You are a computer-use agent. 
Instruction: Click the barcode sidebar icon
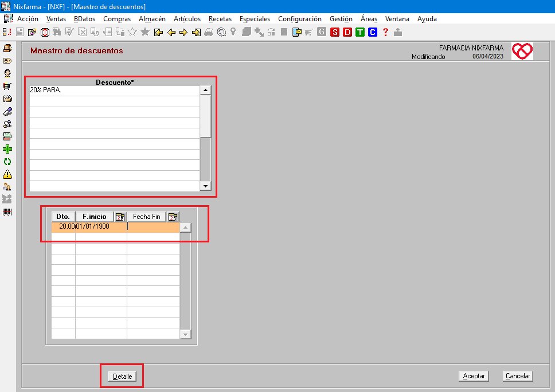(7, 212)
